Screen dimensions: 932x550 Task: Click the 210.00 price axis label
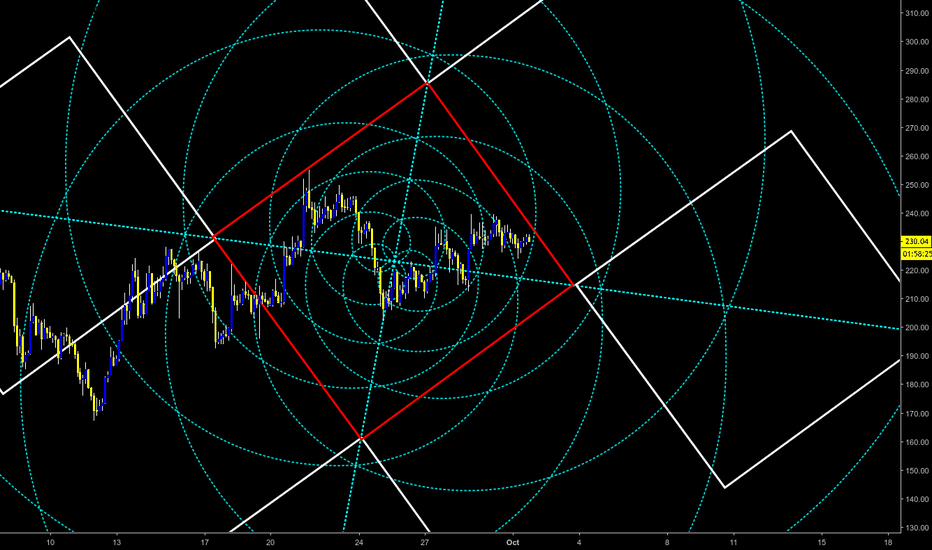pos(917,299)
